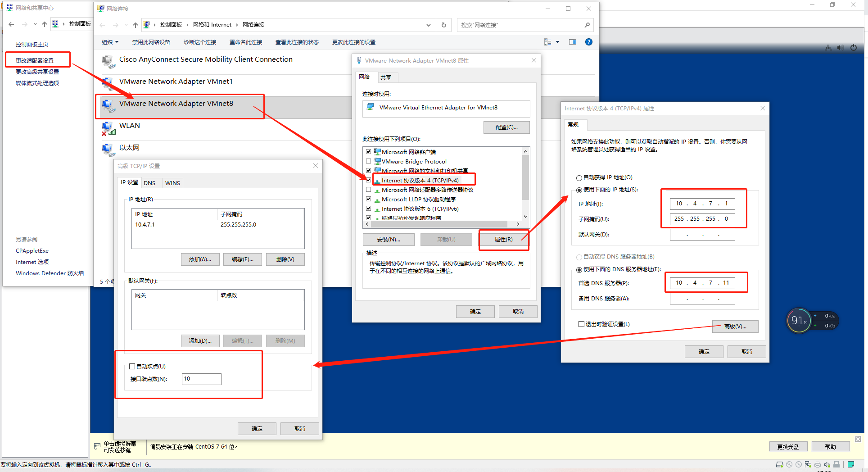Click the 默认网关 input field

point(702,235)
